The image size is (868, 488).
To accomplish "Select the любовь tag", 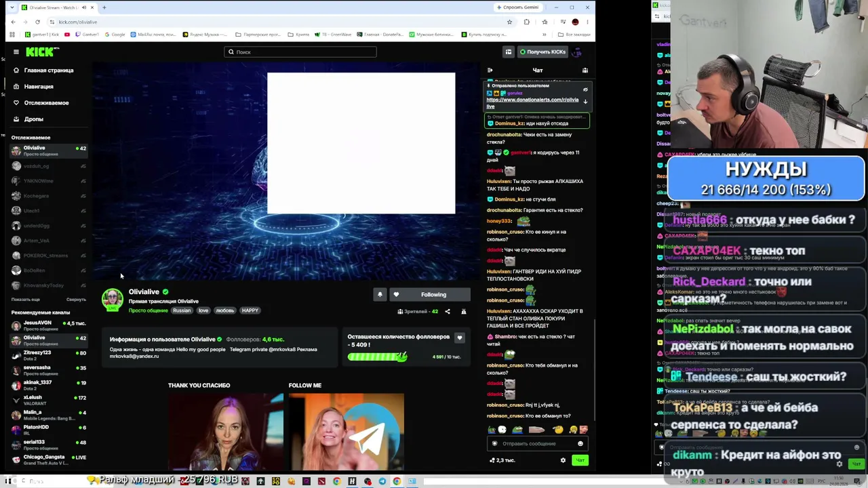I will [x=224, y=310].
